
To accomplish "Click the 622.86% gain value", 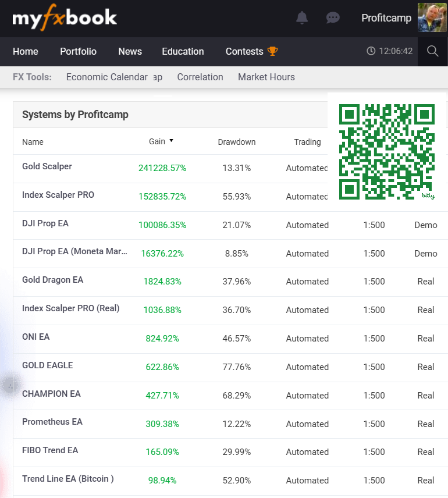I will 162,367.
